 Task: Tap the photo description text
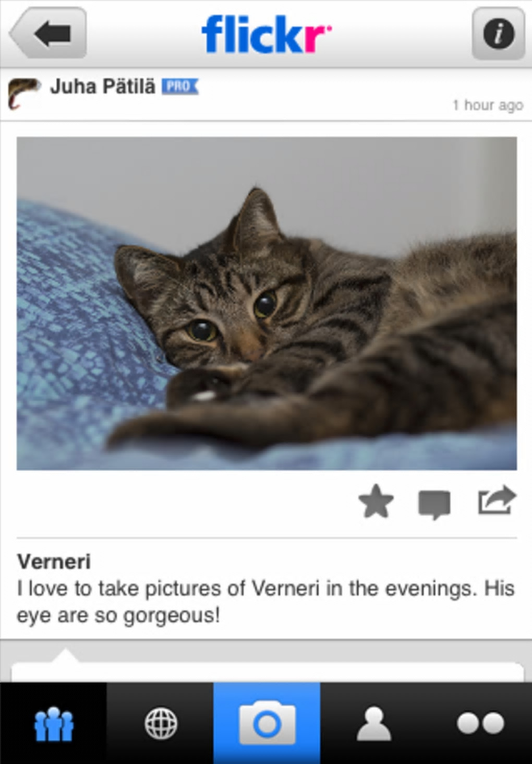(266, 602)
